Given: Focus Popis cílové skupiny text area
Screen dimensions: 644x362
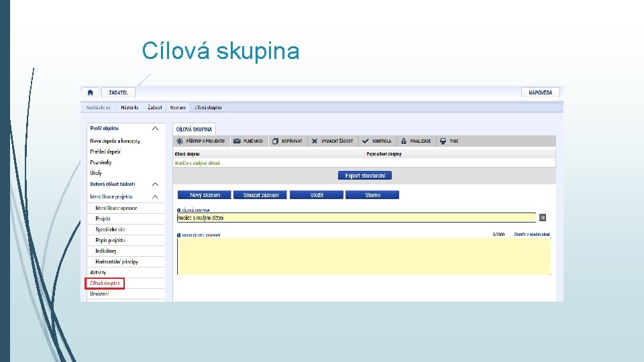Looking at the screenshot, I should (x=364, y=256).
